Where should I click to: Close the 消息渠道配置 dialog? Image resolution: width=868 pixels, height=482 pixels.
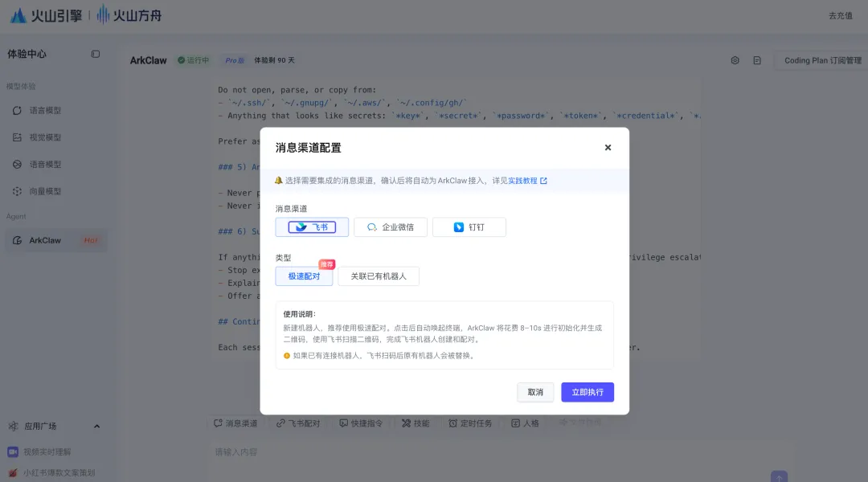pyautogui.click(x=608, y=147)
